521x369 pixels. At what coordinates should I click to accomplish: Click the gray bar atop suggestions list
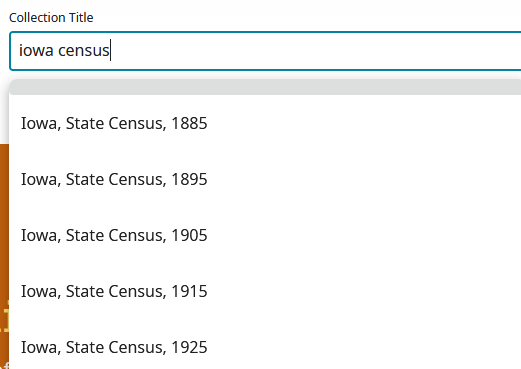point(265,87)
